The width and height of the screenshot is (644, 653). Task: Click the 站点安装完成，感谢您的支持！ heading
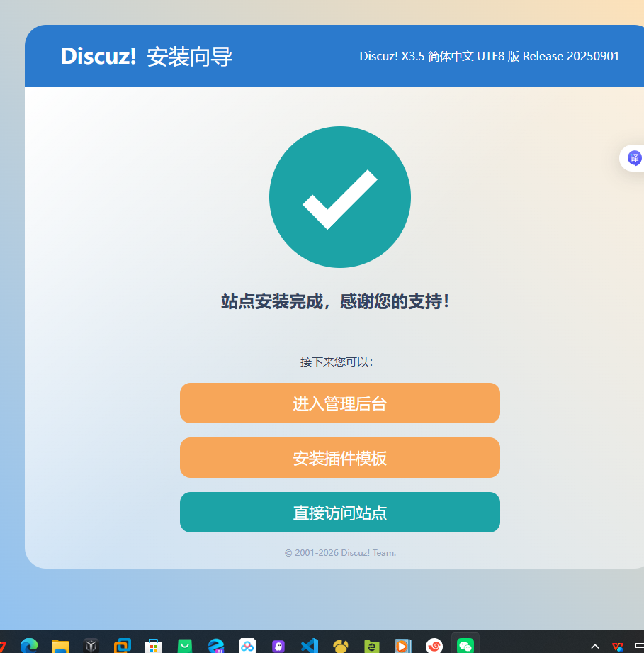(335, 301)
